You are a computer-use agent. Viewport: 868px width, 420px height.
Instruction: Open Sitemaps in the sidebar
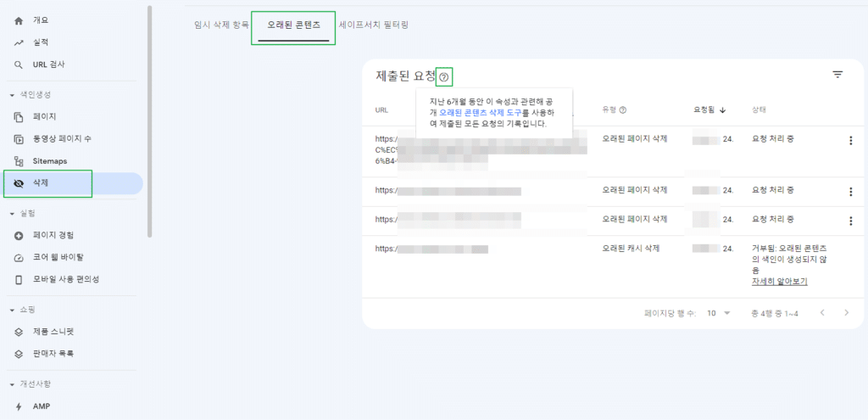tap(50, 161)
